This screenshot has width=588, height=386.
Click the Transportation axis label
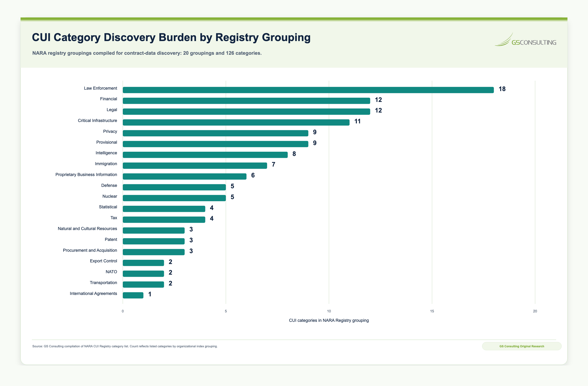pyautogui.click(x=103, y=283)
